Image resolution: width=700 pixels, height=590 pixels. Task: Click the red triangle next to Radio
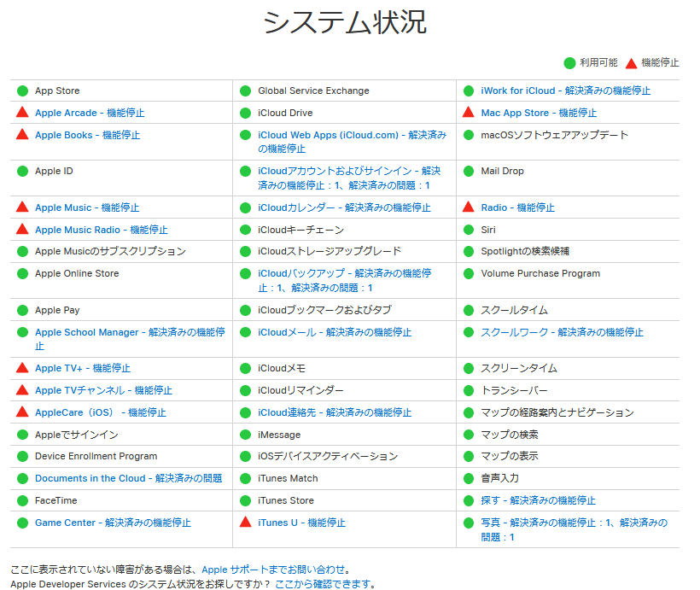469,207
